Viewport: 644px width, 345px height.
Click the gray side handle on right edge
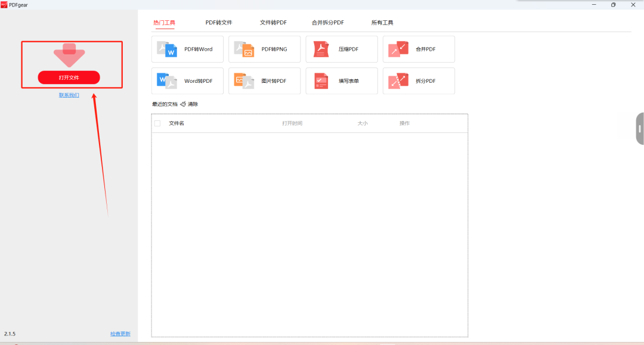point(640,128)
